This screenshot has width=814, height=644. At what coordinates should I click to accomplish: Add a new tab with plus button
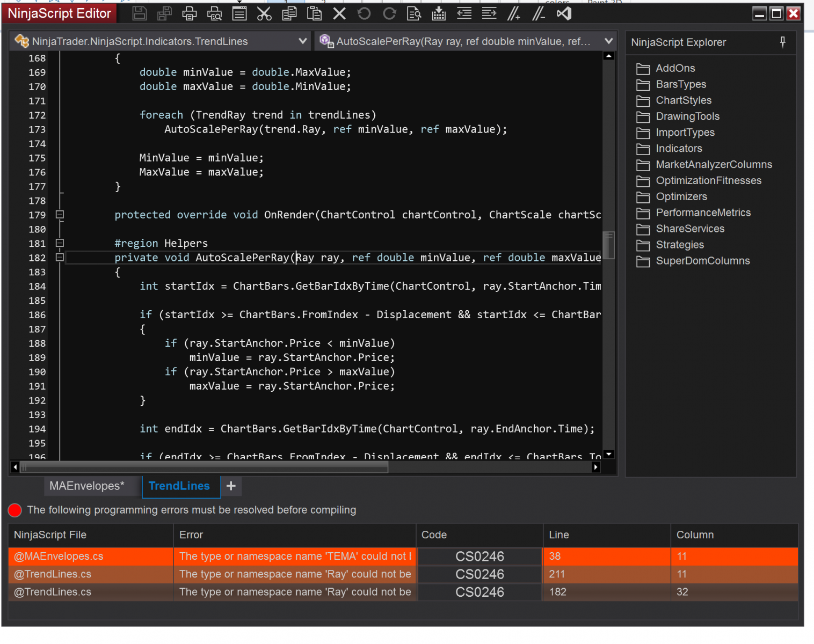pyautogui.click(x=231, y=486)
